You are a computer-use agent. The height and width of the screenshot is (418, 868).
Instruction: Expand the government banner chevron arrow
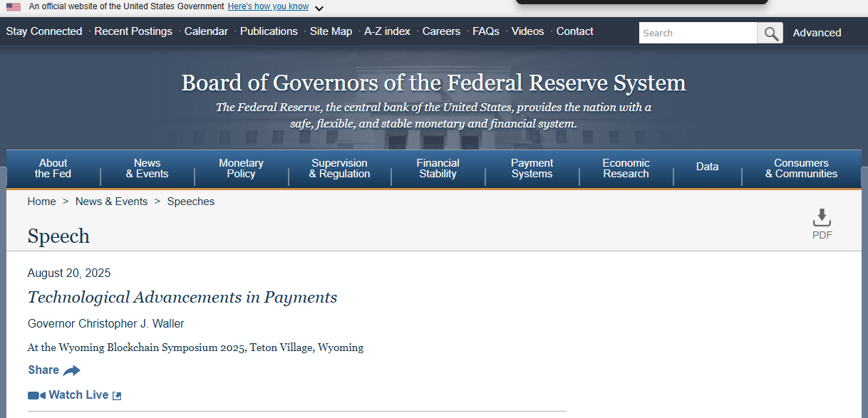(x=319, y=8)
